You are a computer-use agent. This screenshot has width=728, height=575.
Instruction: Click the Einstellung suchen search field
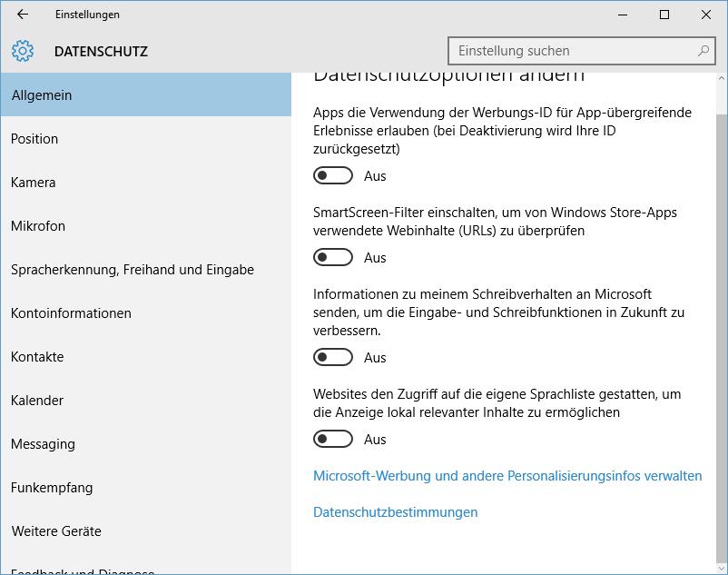(x=581, y=51)
